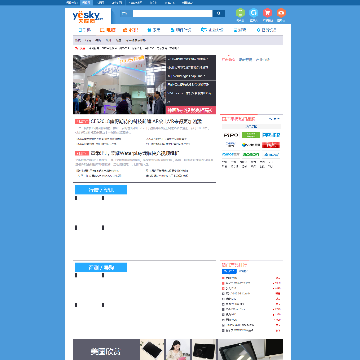Image resolution: width=360 pixels, height=360 pixels.
Task: Open the green hexagon icon in header
Action: [240, 13]
